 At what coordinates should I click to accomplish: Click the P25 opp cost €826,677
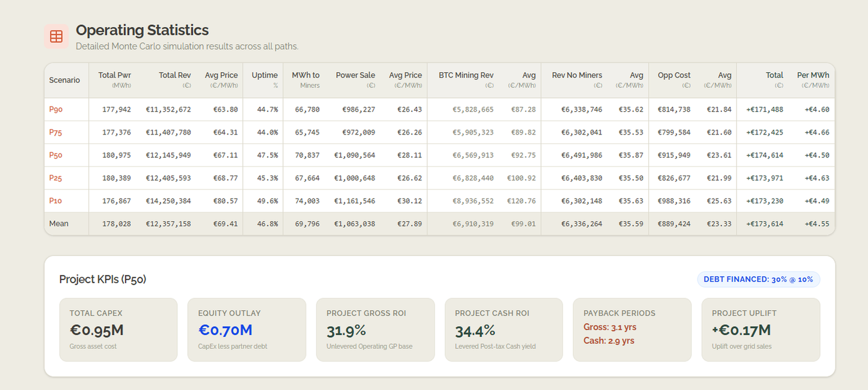click(x=674, y=178)
